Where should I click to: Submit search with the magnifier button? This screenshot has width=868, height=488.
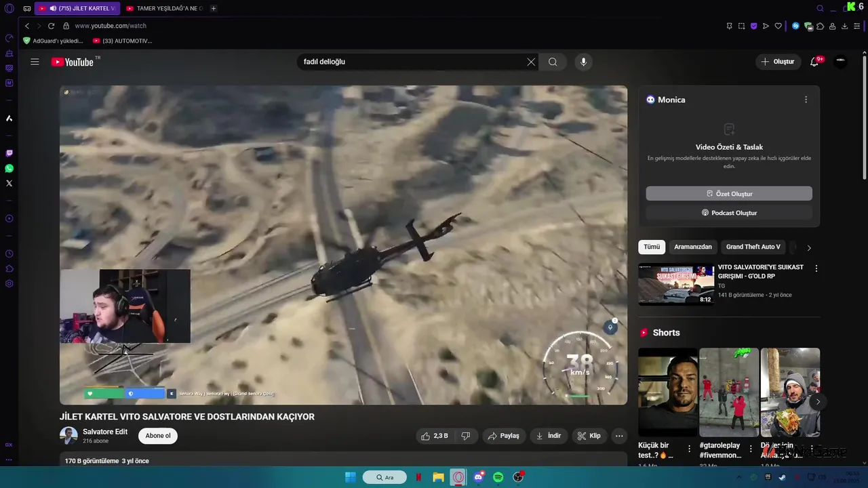[553, 62]
